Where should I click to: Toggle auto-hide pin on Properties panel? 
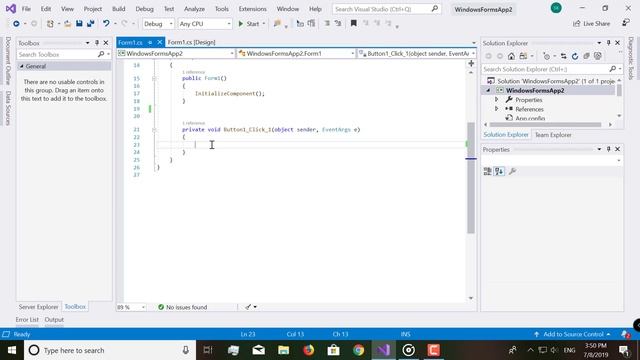pos(608,149)
